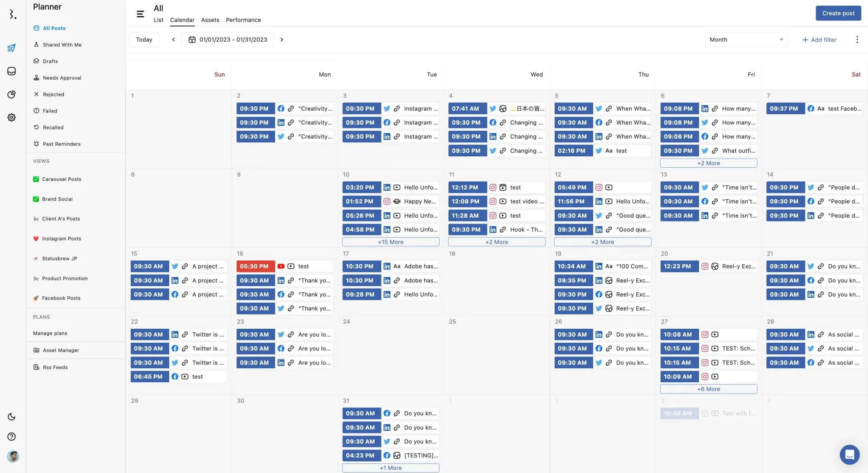Open the help question mark icon
Screen dimensions: 868x473
pos(12,437)
